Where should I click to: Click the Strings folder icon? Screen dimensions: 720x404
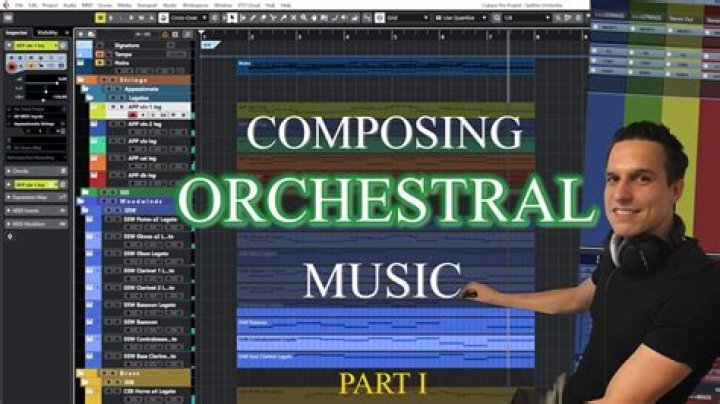(x=80, y=80)
